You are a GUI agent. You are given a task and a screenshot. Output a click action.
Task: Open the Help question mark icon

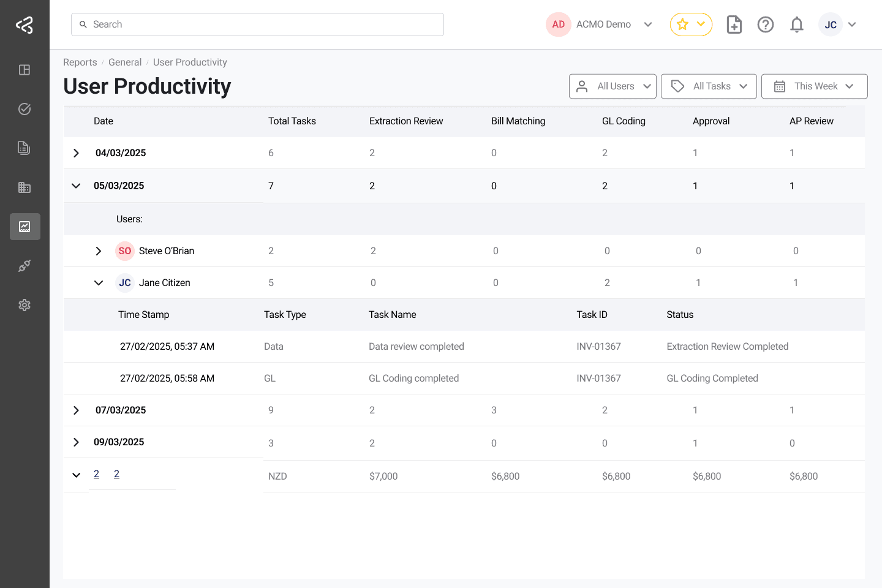pos(766,24)
